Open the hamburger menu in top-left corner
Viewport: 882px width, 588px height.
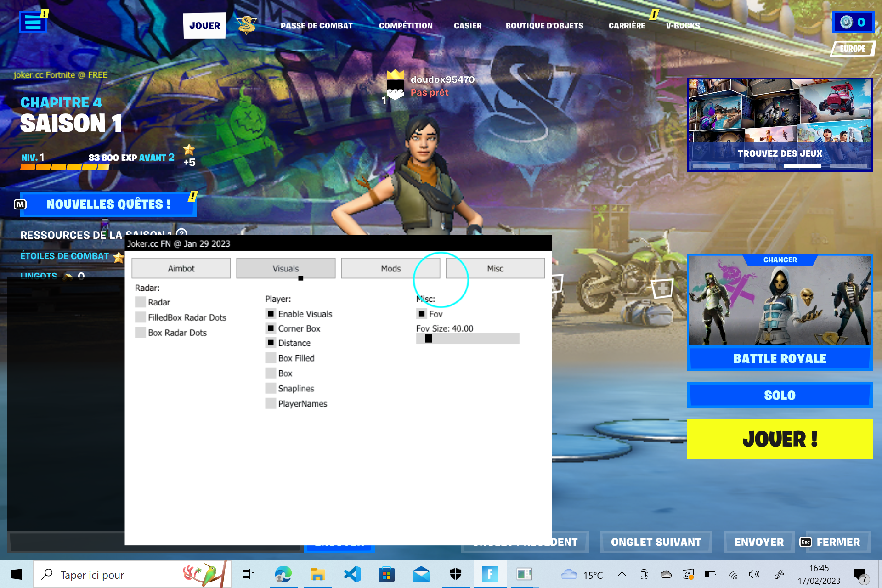(33, 22)
